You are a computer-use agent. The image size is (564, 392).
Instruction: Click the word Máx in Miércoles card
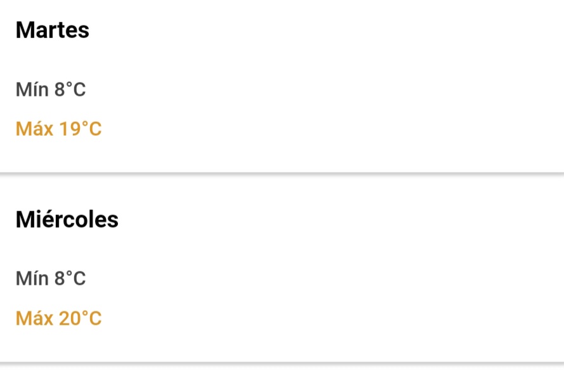(34, 318)
